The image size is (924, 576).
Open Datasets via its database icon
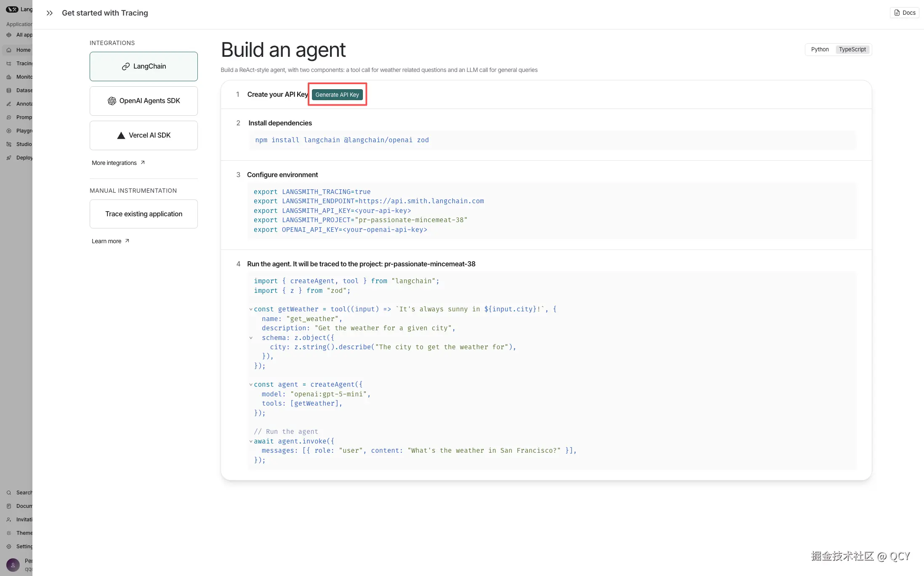tap(9, 90)
